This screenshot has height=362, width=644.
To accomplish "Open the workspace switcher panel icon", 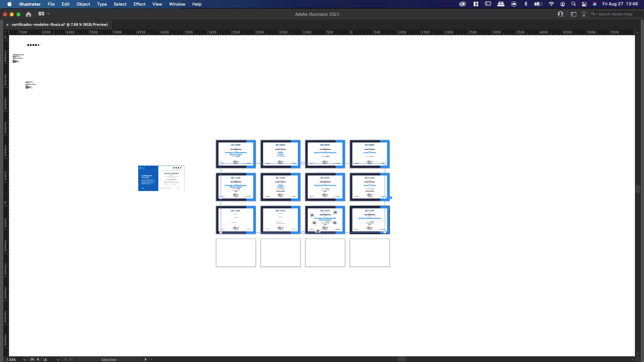I will click(574, 14).
